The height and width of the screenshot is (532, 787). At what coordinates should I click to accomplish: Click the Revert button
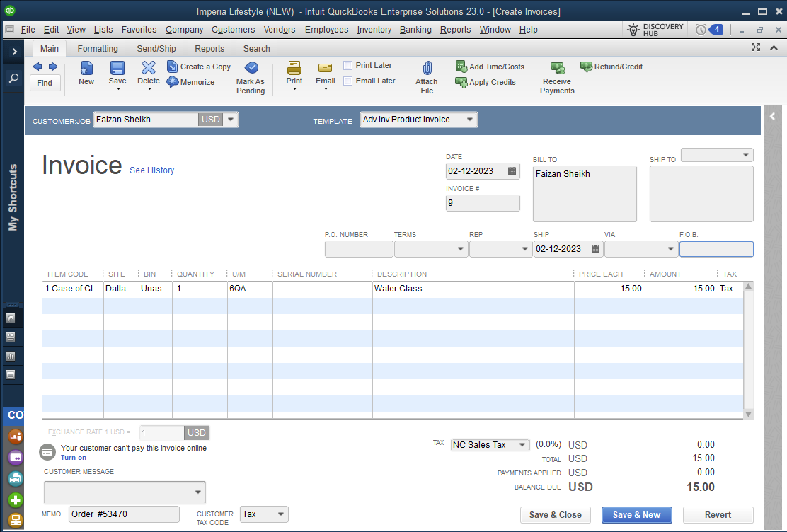pyautogui.click(x=718, y=515)
